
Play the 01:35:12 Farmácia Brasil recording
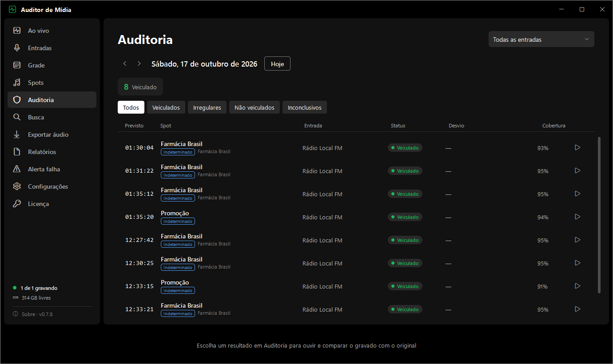577,194
